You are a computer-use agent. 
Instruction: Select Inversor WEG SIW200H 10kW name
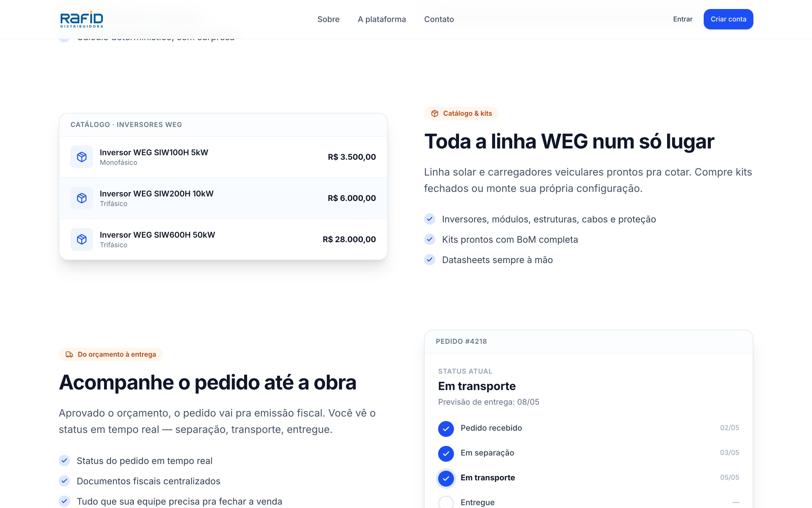coord(156,194)
